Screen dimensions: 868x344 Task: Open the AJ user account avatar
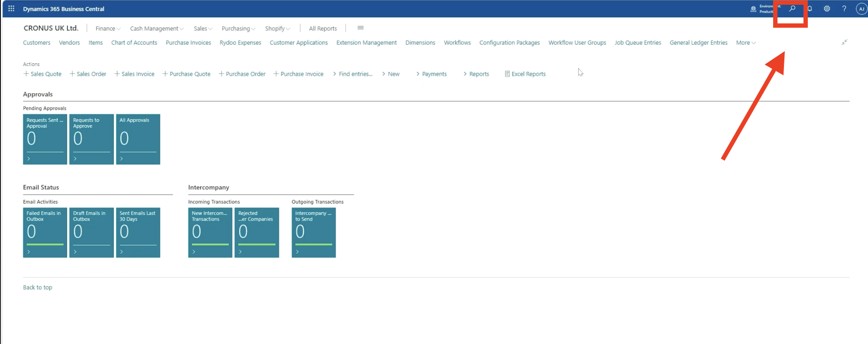coord(862,9)
